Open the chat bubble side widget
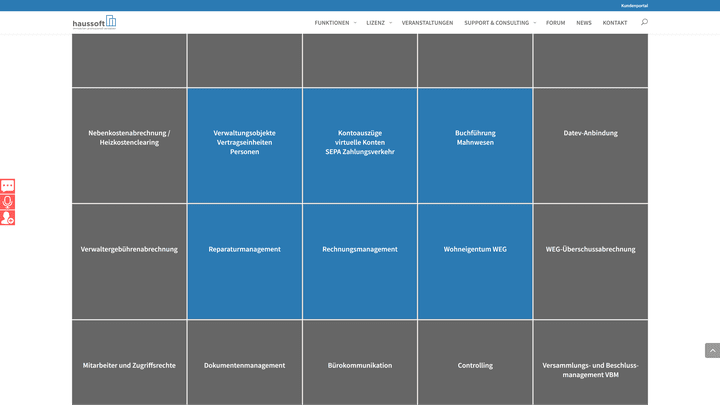 point(7,186)
